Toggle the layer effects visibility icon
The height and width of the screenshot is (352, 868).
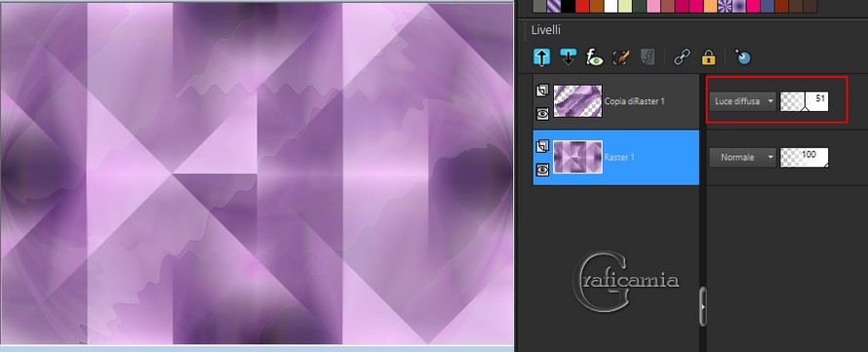click(x=595, y=57)
